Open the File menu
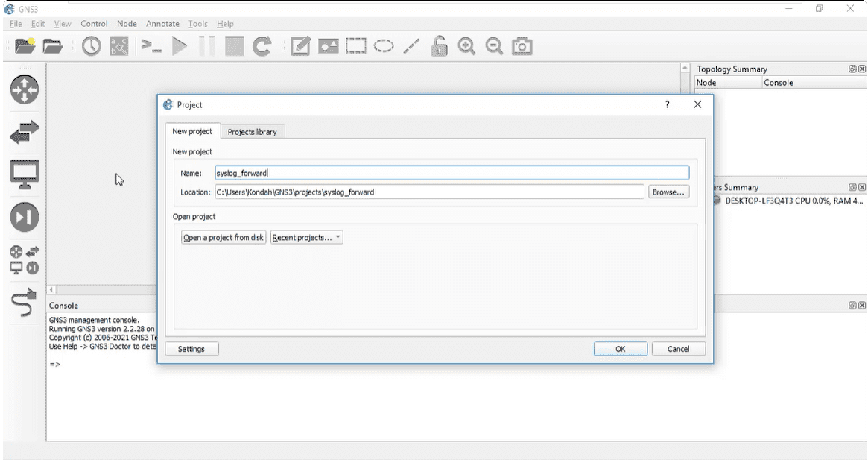868x460 pixels. tap(16, 24)
